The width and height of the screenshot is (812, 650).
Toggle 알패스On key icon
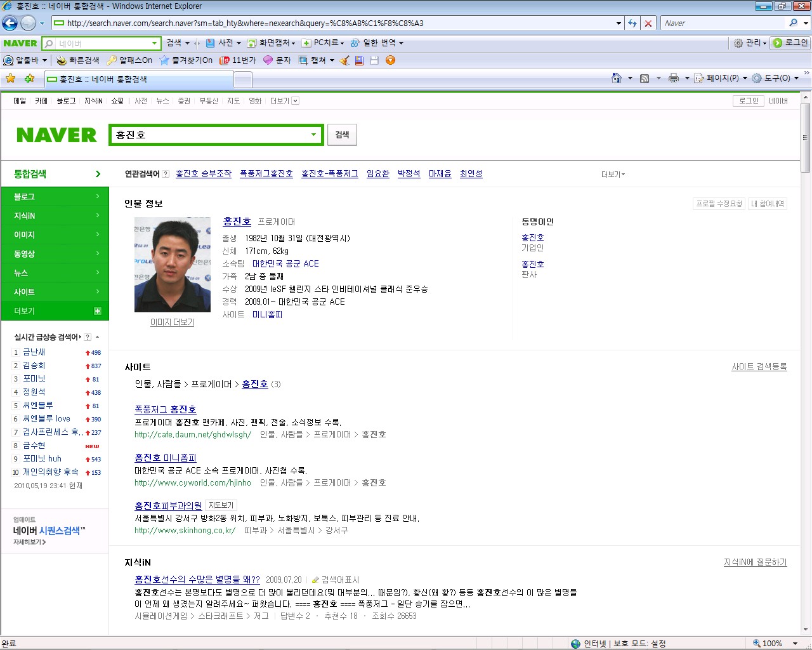click(x=129, y=60)
